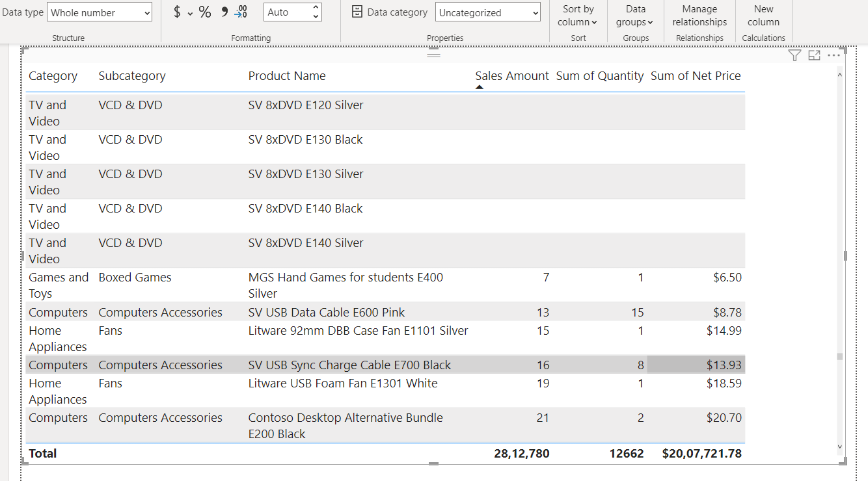The width and height of the screenshot is (868, 481).
Task: Click Sales Amount 19 in Foam Fan row
Action: click(543, 383)
